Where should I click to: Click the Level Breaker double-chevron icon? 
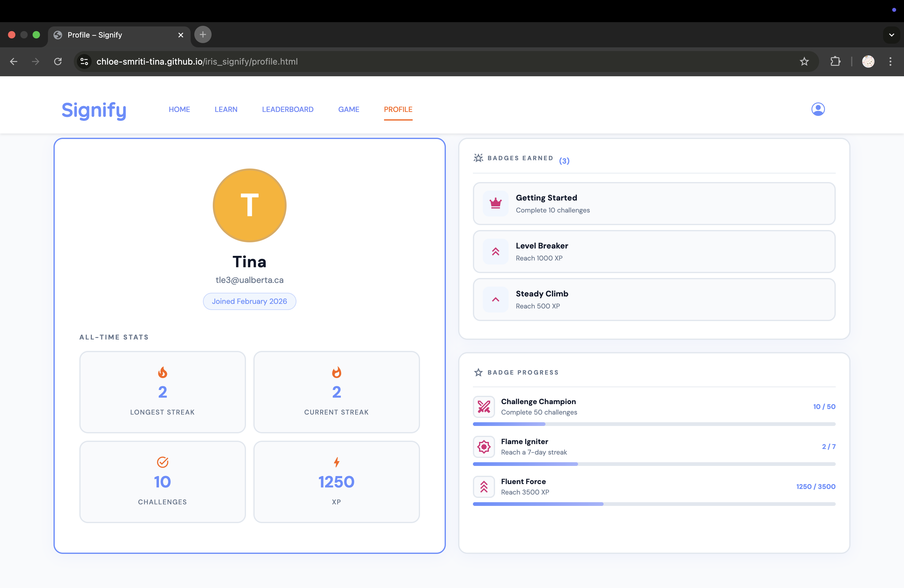(x=495, y=252)
